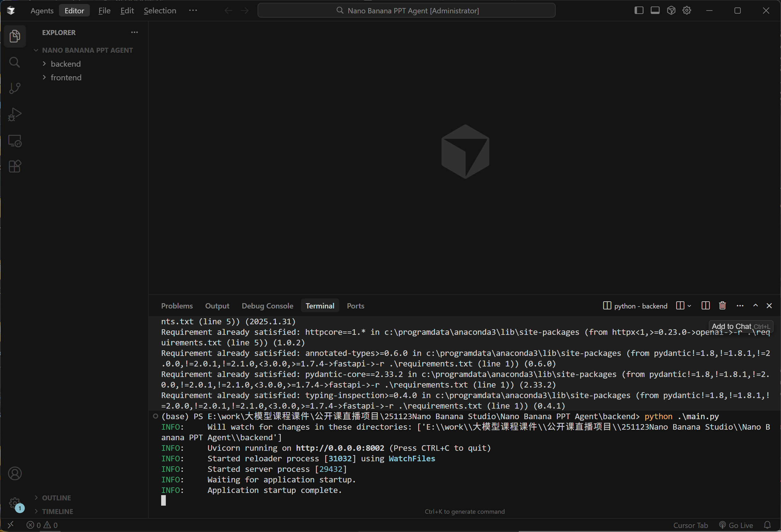Image resolution: width=781 pixels, height=532 pixels.
Task: Click the server process id 29432
Action: (x=331, y=469)
